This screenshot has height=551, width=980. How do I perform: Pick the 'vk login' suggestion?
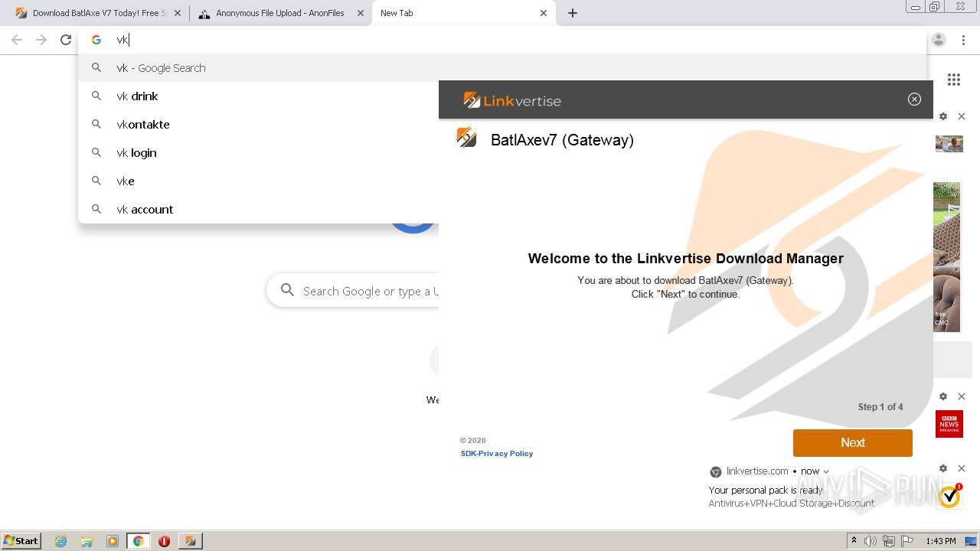pos(258,153)
